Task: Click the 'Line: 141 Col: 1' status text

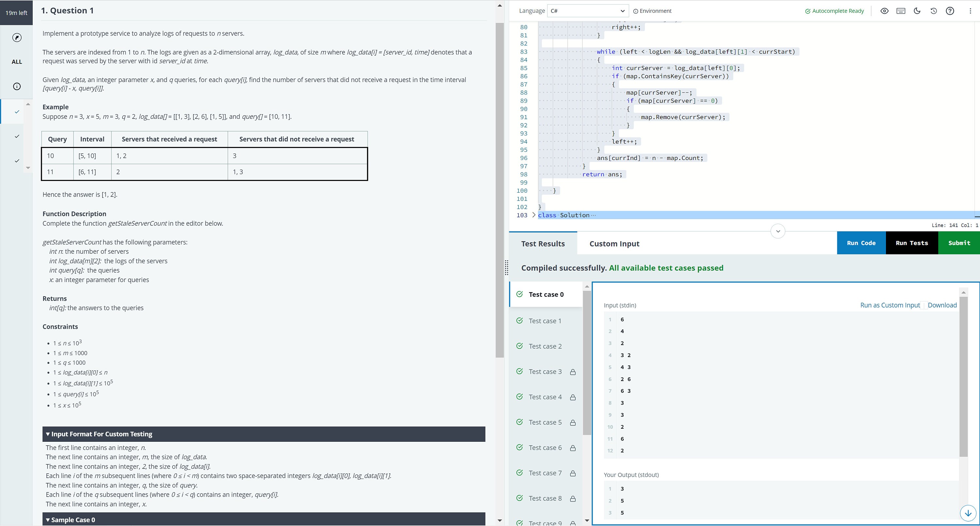Action: pos(955,225)
